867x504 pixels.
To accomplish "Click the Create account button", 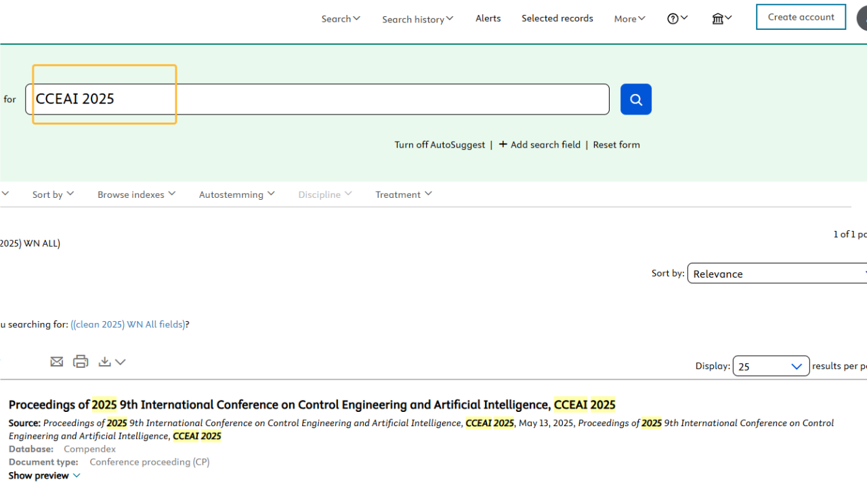I will (801, 17).
